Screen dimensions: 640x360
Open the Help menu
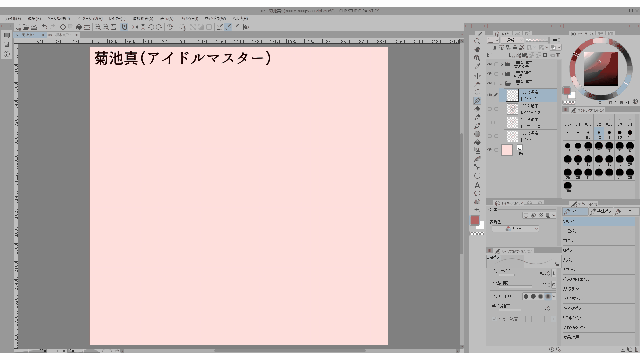(240, 18)
